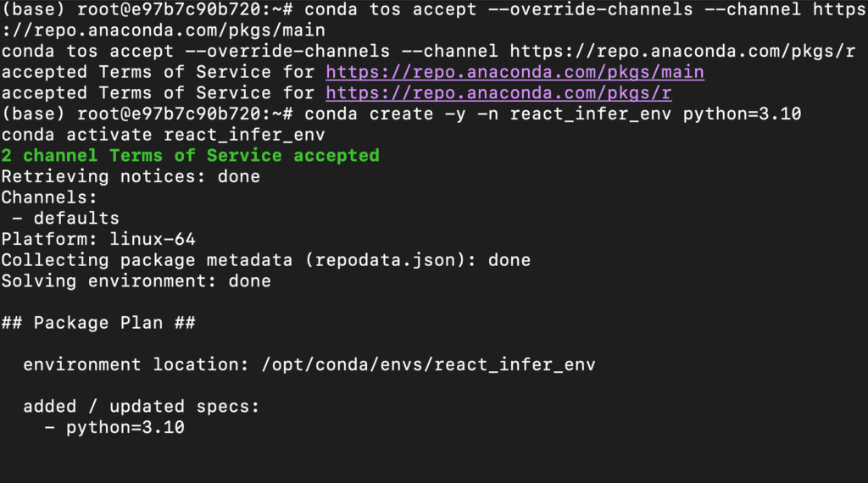Click the '- python=3.10' spec entry
The width and height of the screenshot is (868, 483).
114,427
